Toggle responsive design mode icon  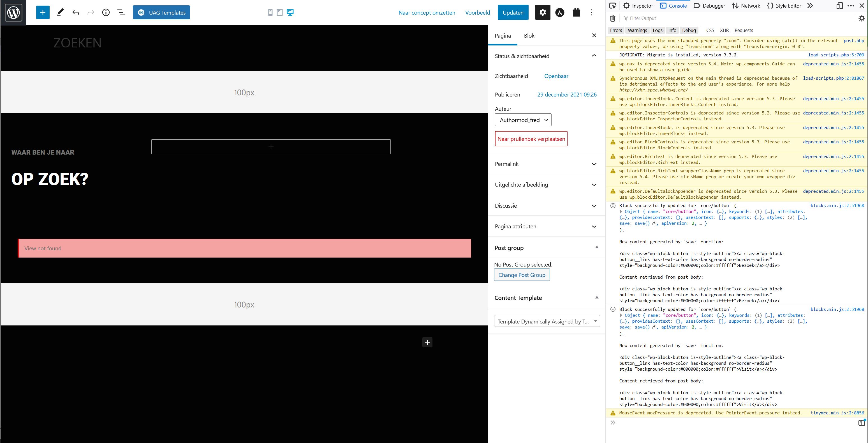[x=839, y=6]
